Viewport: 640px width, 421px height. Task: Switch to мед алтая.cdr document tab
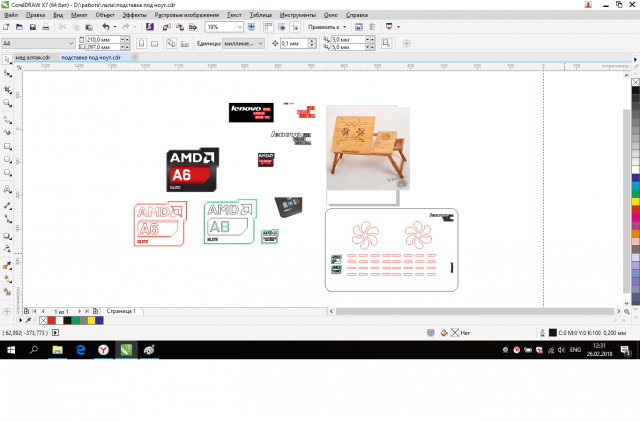[33, 58]
